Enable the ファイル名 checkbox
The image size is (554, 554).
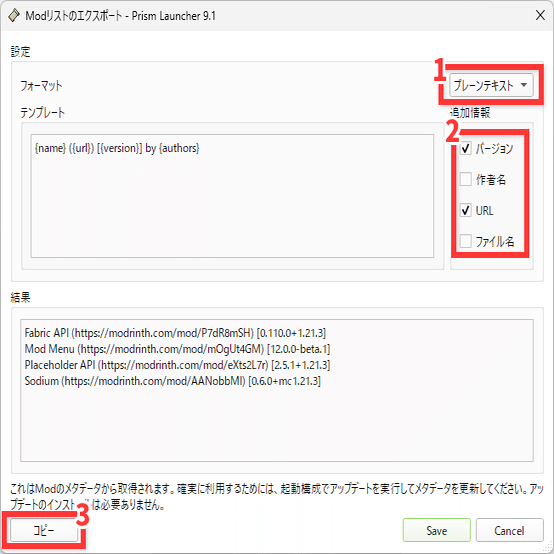(x=465, y=241)
